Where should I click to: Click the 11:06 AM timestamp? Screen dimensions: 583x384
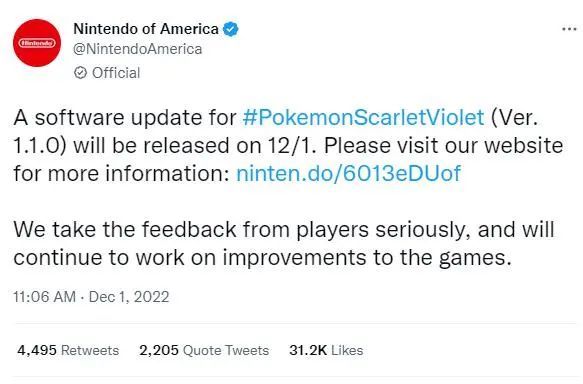coord(44,297)
